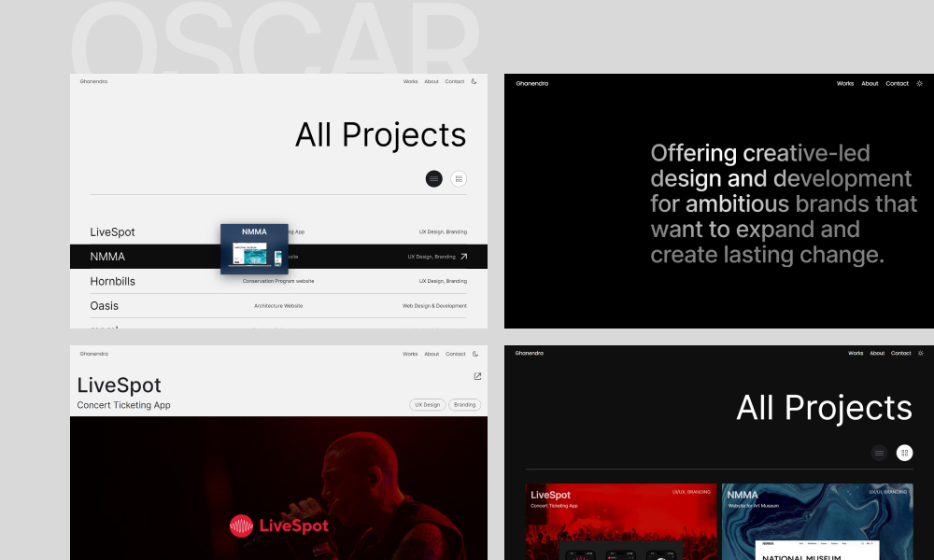Click the arrow icon in highlighted NMMA row

pos(464,256)
